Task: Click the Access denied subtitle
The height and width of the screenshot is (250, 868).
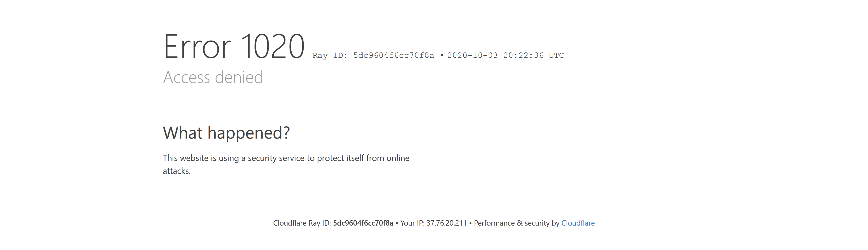Action: [x=213, y=77]
